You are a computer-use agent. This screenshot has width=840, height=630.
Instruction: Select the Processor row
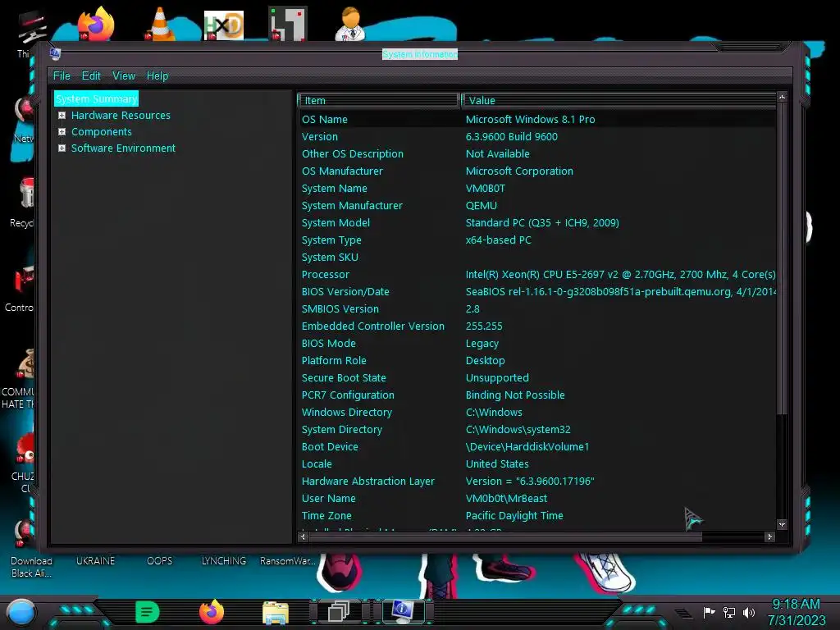[x=536, y=274]
